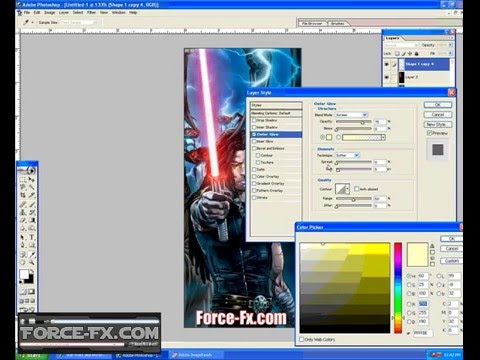Viewport: 480px width, 360px height.
Task: Select the Eraser tool
Action: coord(23,220)
